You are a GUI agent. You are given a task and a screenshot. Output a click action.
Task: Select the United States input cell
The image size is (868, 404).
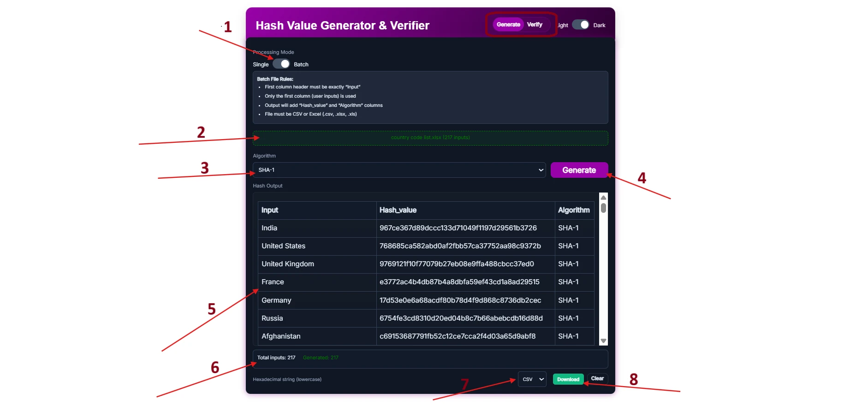point(317,246)
